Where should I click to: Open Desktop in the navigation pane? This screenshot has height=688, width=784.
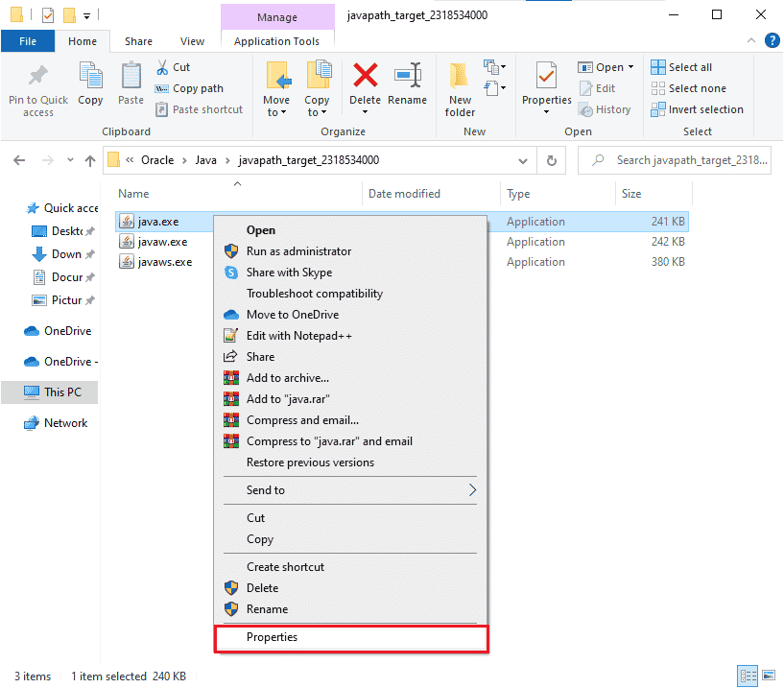(63, 231)
